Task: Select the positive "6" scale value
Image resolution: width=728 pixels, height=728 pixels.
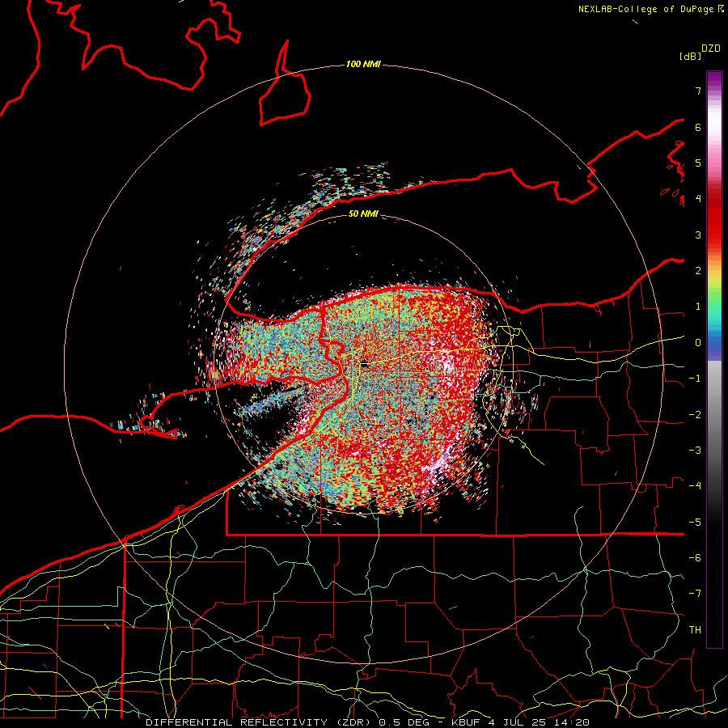Action: click(x=698, y=127)
